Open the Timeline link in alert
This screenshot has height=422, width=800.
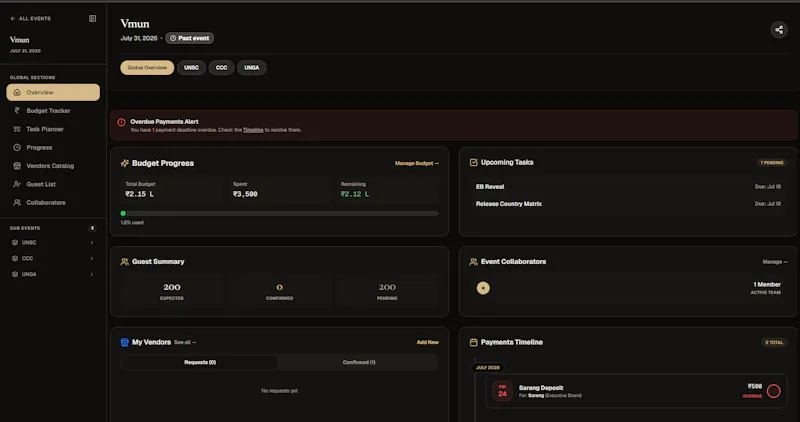(x=253, y=130)
